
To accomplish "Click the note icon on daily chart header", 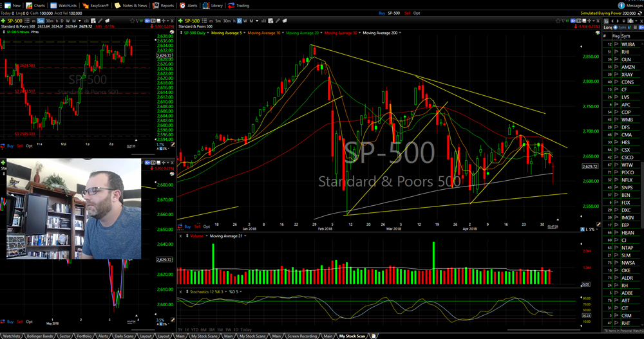I will tap(270, 21).
